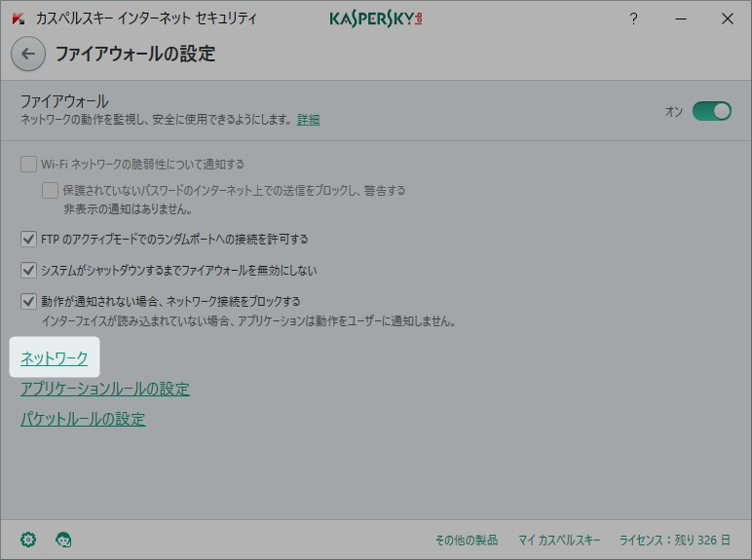
Task: Minimize the Kaspersky window
Action: point(681,19)
